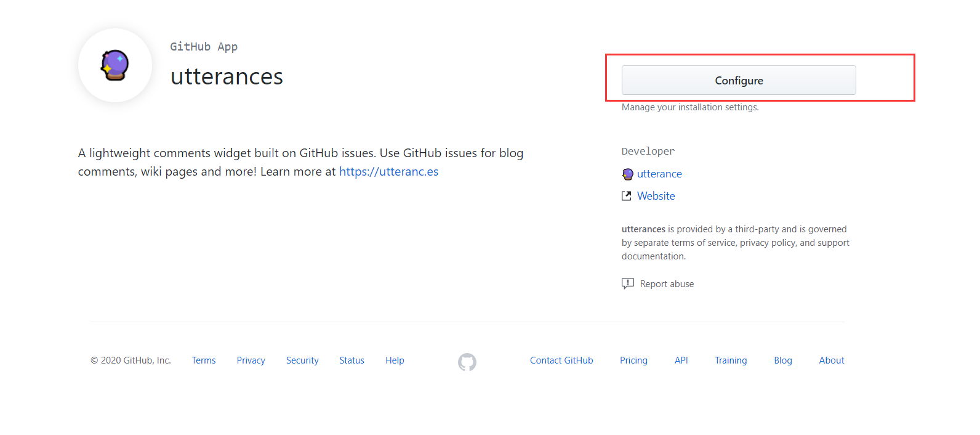980x435 pixels.
Task: Visit the developer Website link
Action: point(656,196)
